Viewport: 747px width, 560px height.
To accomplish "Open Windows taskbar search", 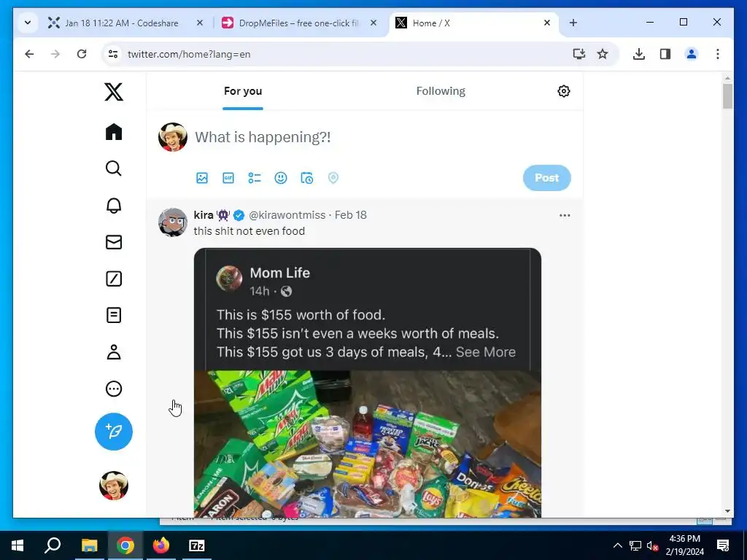I will (53, 545).
